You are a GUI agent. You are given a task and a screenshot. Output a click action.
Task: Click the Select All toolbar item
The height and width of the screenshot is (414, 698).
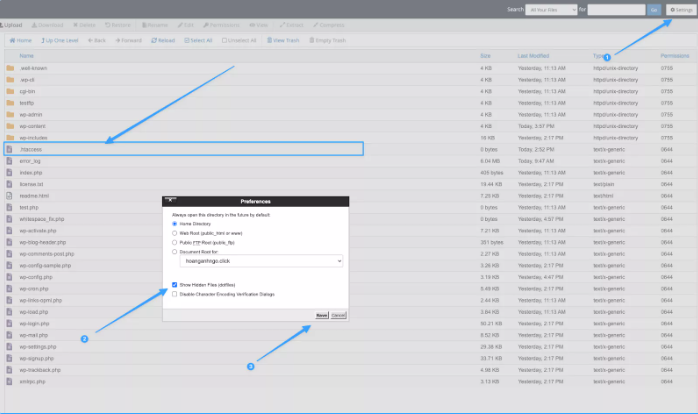197,40
